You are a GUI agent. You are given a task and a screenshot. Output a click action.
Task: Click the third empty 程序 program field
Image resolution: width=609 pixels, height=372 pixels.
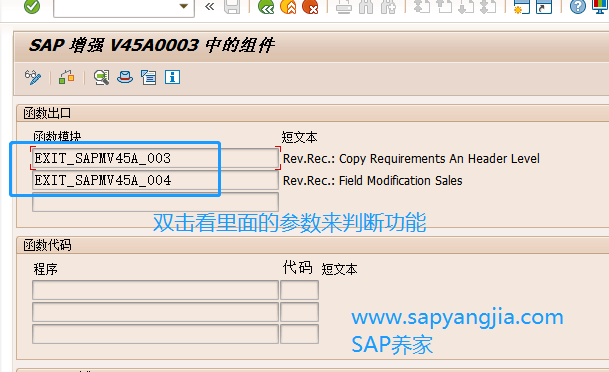tap(155, 334)
